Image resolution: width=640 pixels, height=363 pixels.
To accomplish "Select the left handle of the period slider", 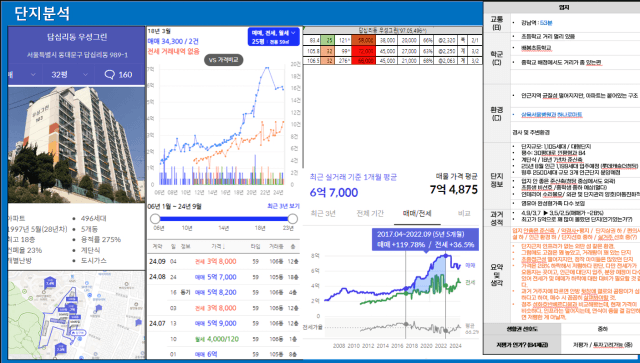I will [155, 219].
